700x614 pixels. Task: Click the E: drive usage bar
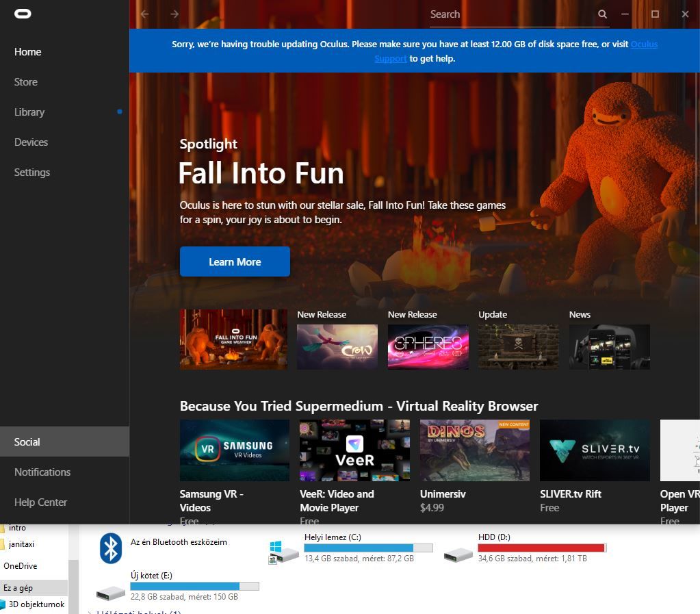coord(194,586)
